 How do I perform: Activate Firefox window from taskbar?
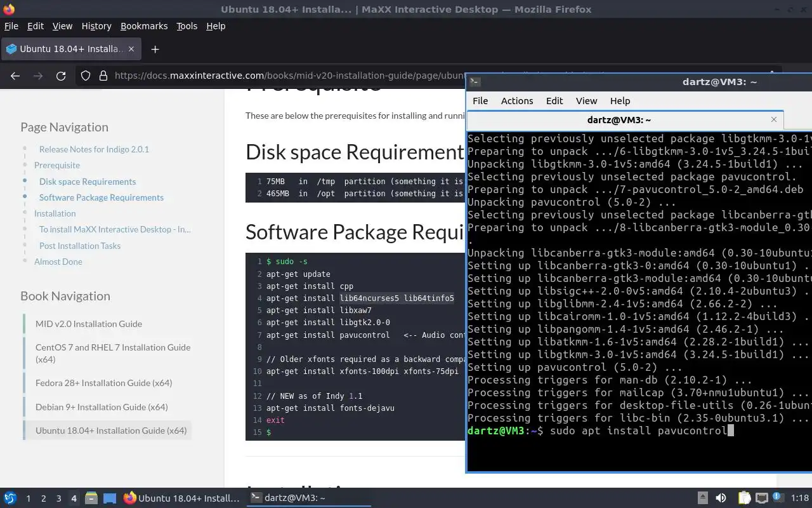click(x=181, y=498)
